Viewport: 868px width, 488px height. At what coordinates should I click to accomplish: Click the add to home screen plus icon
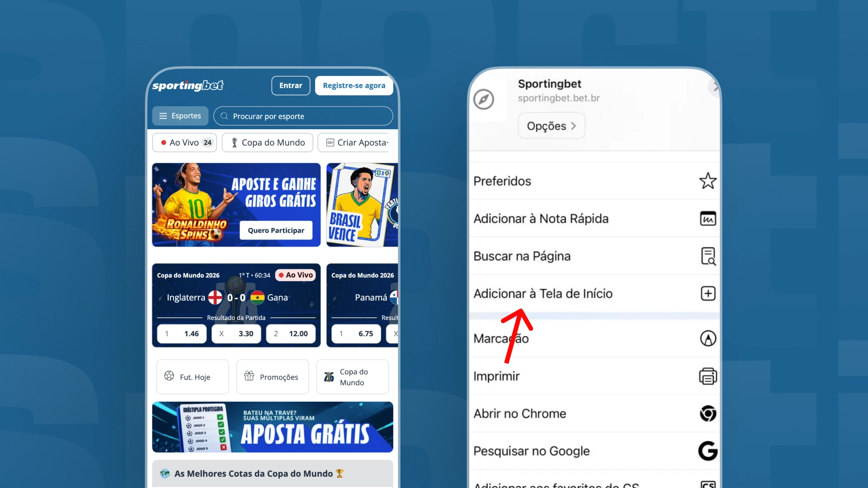pos(708,294)
